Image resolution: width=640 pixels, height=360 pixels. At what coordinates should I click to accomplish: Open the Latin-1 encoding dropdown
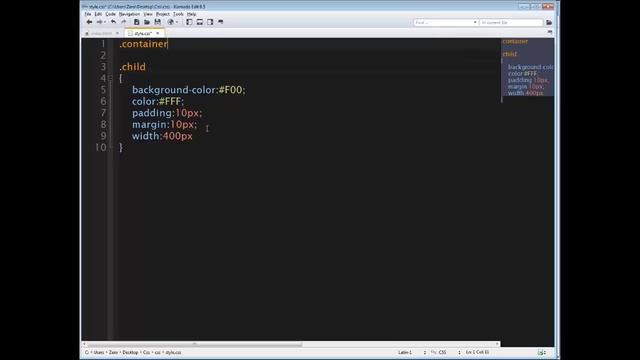[411, 352]
